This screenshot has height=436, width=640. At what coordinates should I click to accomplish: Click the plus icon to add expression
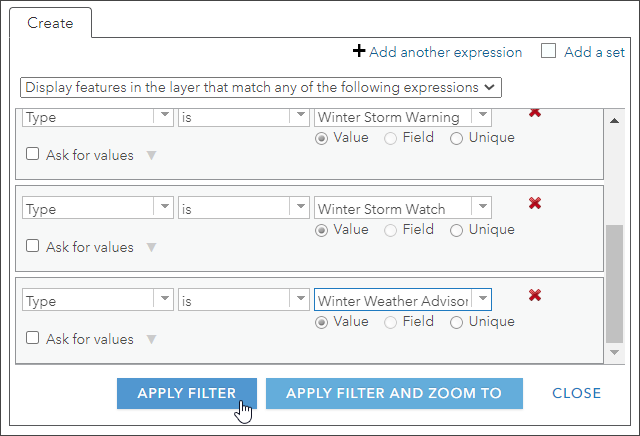pos(359,51)
